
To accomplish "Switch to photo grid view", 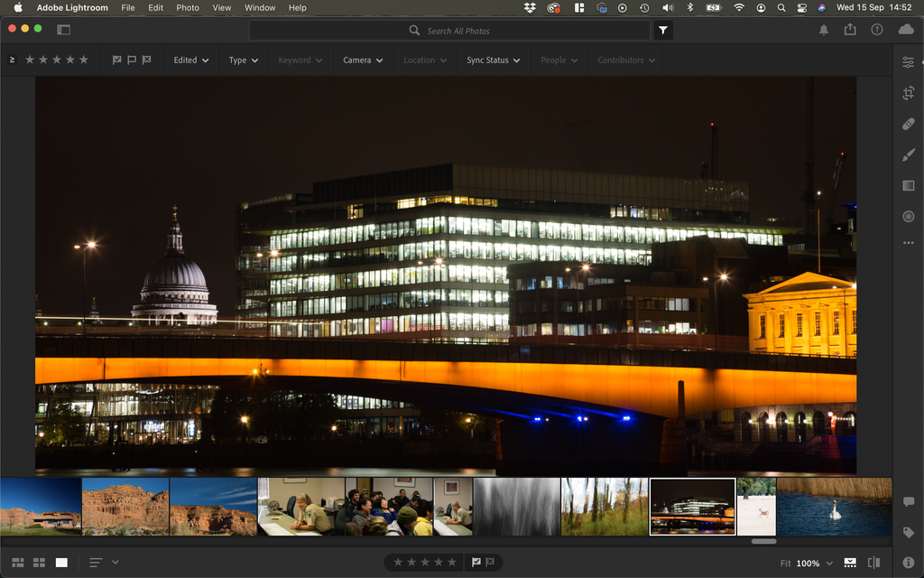I will [x=18, y=563].
